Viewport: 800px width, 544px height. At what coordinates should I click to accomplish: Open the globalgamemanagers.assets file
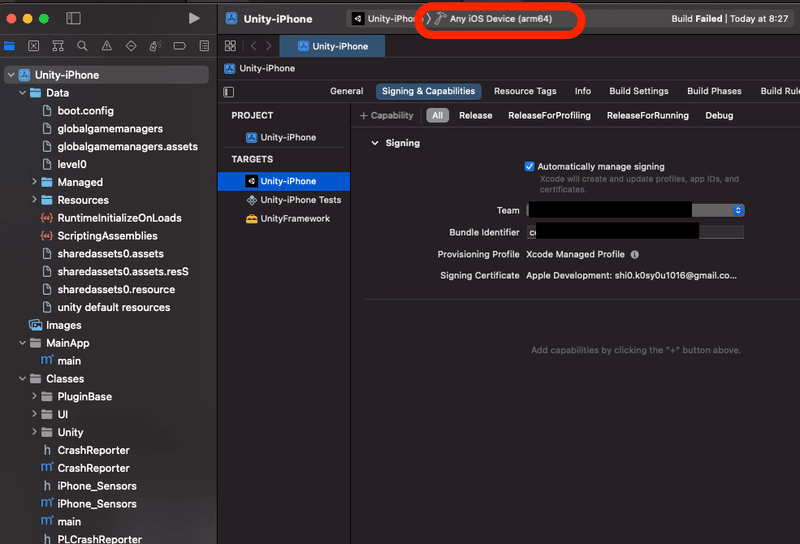coord(127,146)
